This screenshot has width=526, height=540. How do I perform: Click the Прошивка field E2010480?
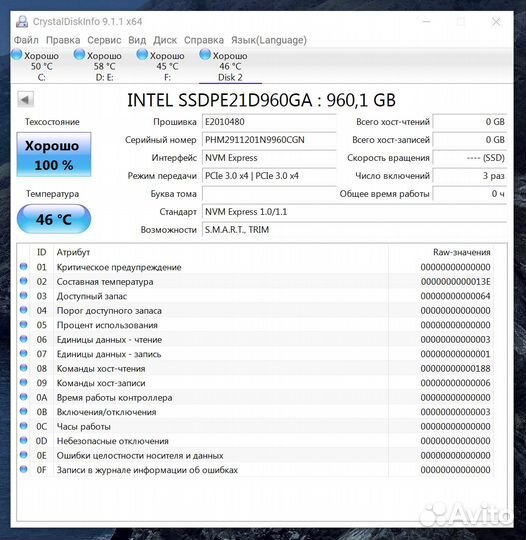(269, 122)
